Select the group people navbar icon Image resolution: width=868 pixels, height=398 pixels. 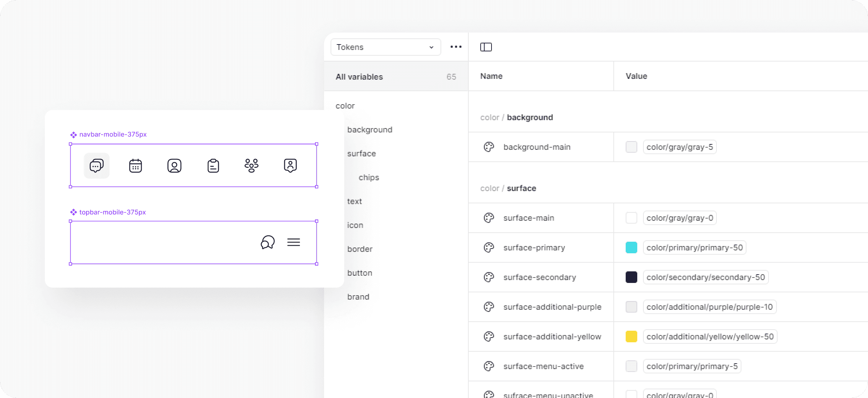click(x=251, y=166)
